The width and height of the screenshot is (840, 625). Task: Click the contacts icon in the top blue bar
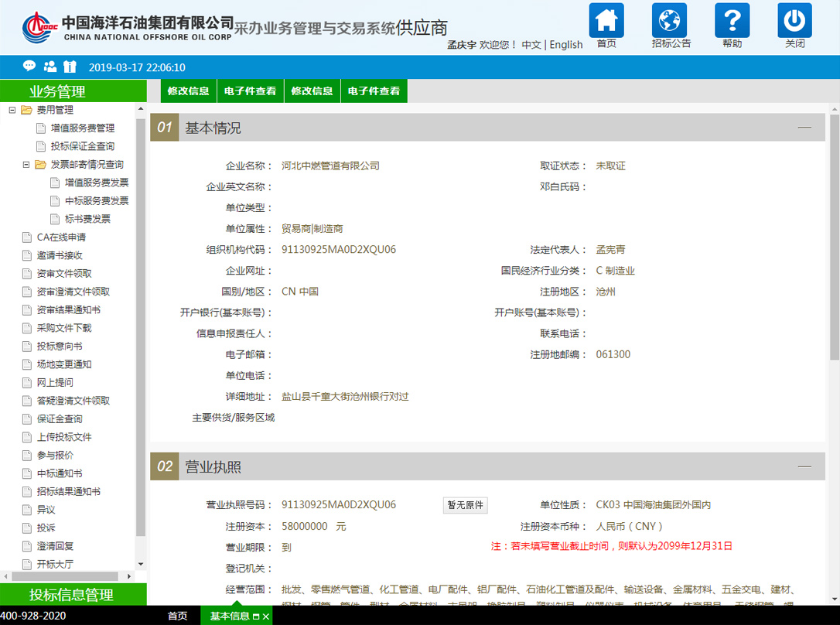(49, 67)
